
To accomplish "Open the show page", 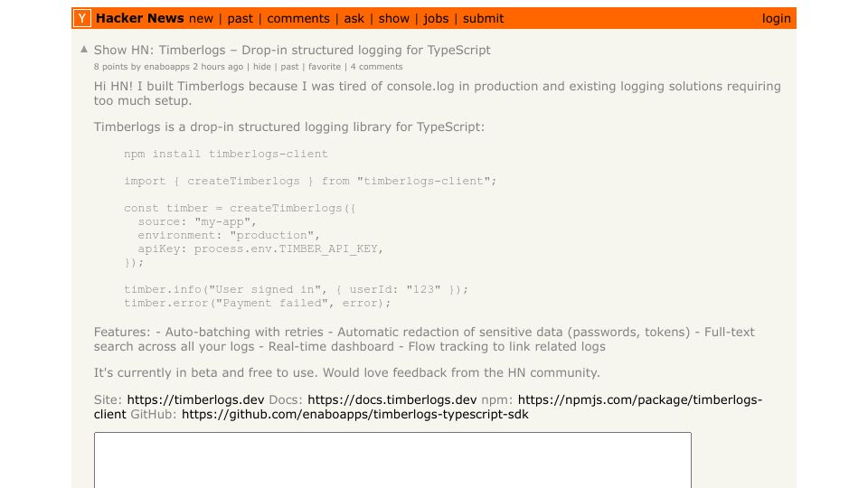I will coord(394,18).
